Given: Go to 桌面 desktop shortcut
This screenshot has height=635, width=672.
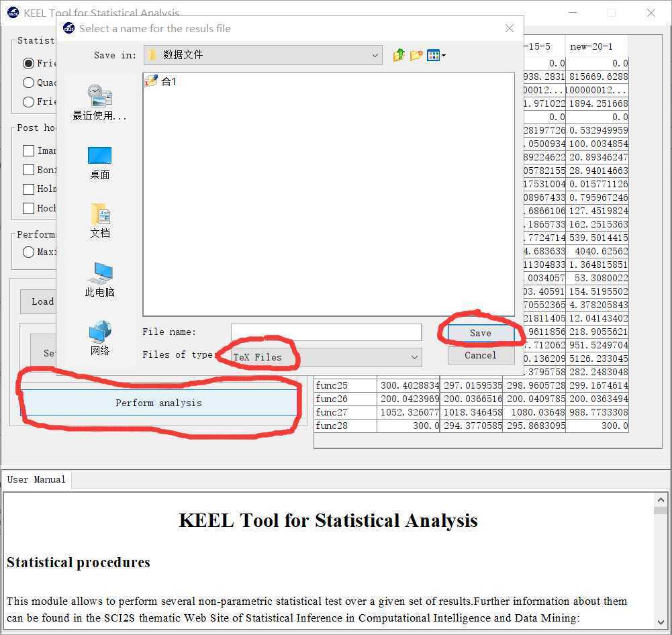Looking at the screenshot, I should [x=99, y=163].
